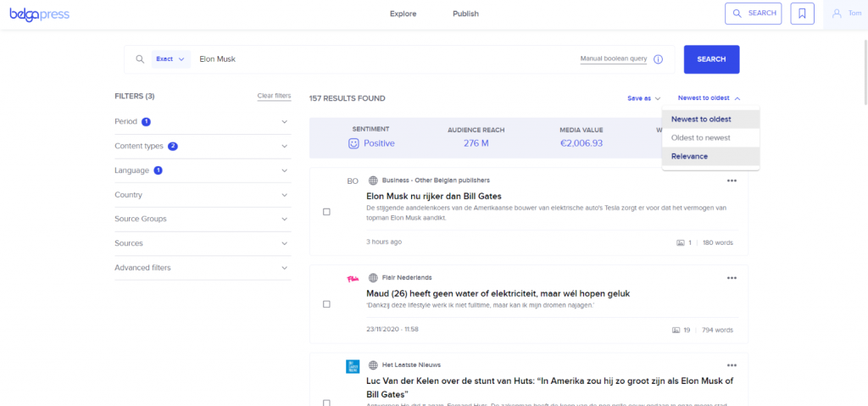Click the Media Value €2,006.93
868x406 pixels.
point(581,143)
